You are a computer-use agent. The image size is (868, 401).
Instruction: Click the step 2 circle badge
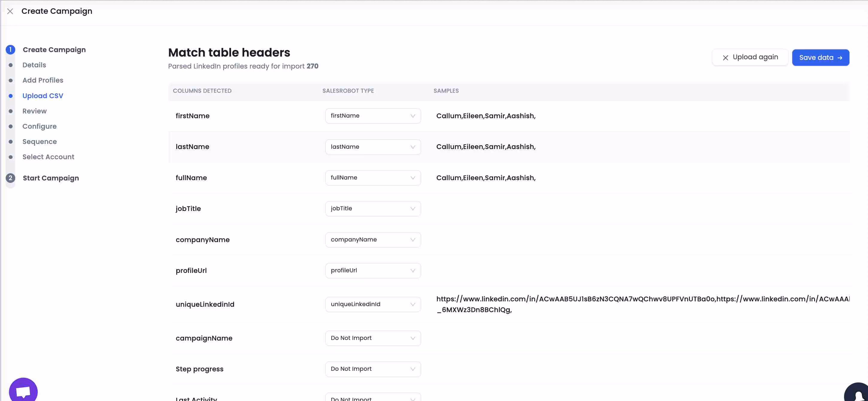pyautogui.click(x=10, y=178)
